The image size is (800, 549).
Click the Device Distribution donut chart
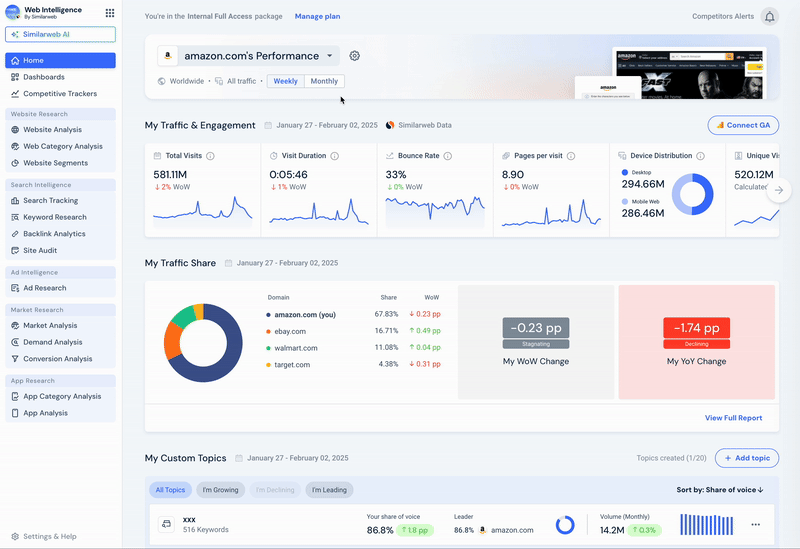click(x=692, y=194)
